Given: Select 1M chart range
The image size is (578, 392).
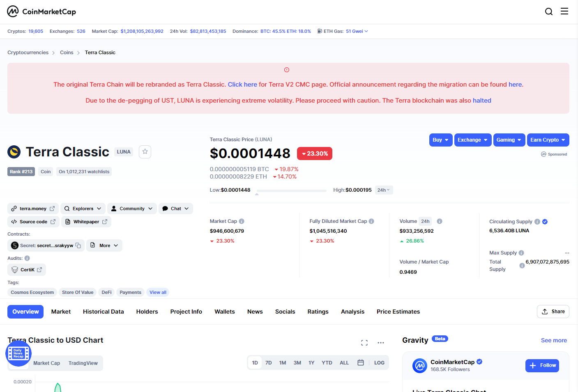Looking at the screenshot, I should pyautogui.click(x=283, y=363).
